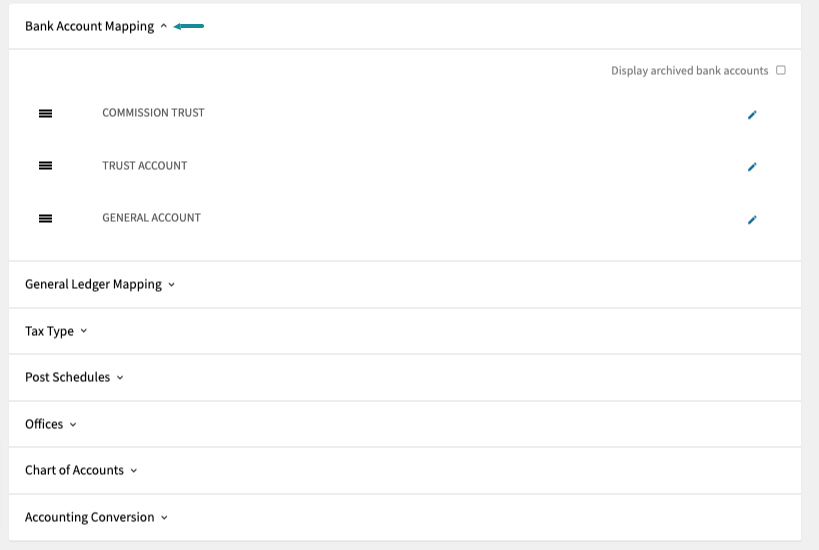The width and height of the screenshot is (819, 550).
Task: Select the TRUST ACCOUNT row label
Action: tap(145, 166)
